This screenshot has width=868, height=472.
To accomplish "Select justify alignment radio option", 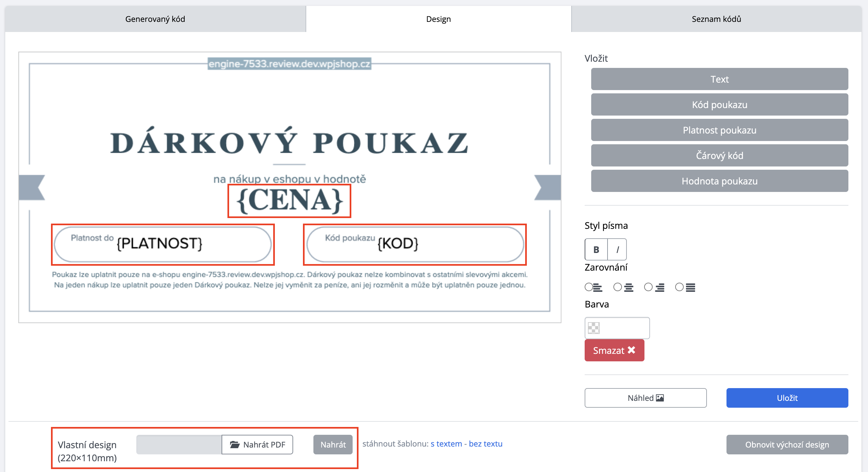I will tap(679, 287).
